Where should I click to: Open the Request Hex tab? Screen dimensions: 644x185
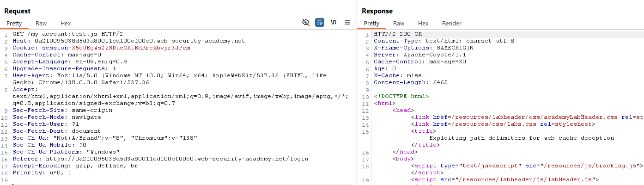point(66,24)
